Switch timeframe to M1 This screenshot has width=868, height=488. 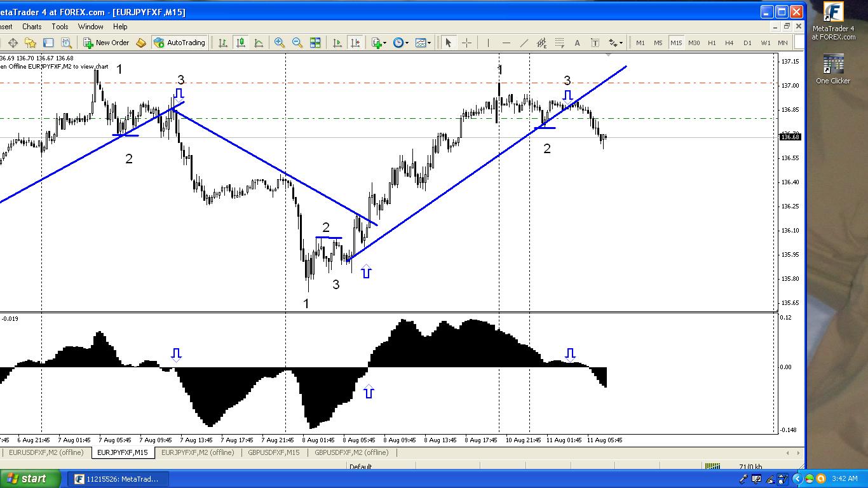[x=641, y=43]
